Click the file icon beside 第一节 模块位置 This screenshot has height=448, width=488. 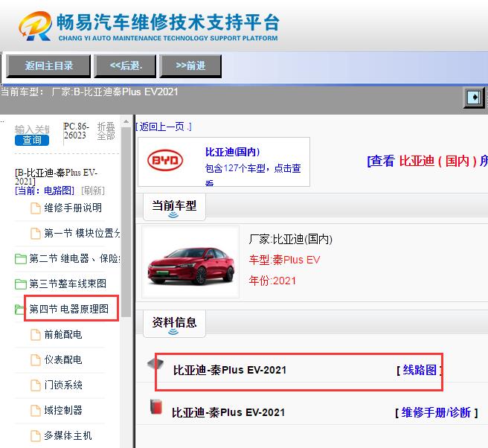click(36, 234)
